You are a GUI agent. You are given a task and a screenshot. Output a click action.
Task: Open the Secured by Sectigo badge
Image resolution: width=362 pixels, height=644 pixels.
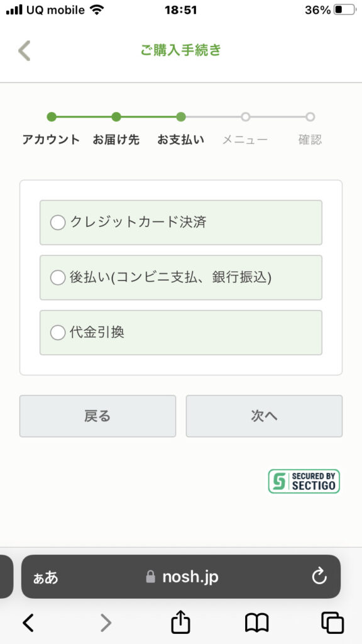tap(304, 481)
